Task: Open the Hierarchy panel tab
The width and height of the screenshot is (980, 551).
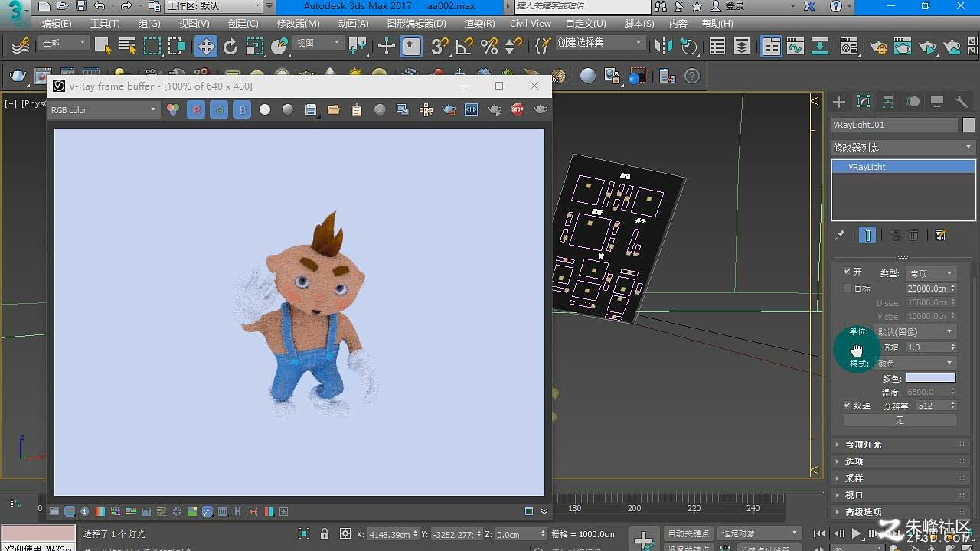Action: [888, 102]
